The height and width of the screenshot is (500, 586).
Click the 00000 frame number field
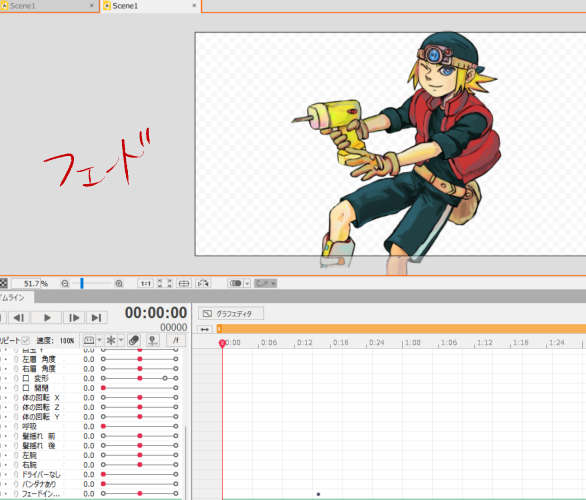173,327
